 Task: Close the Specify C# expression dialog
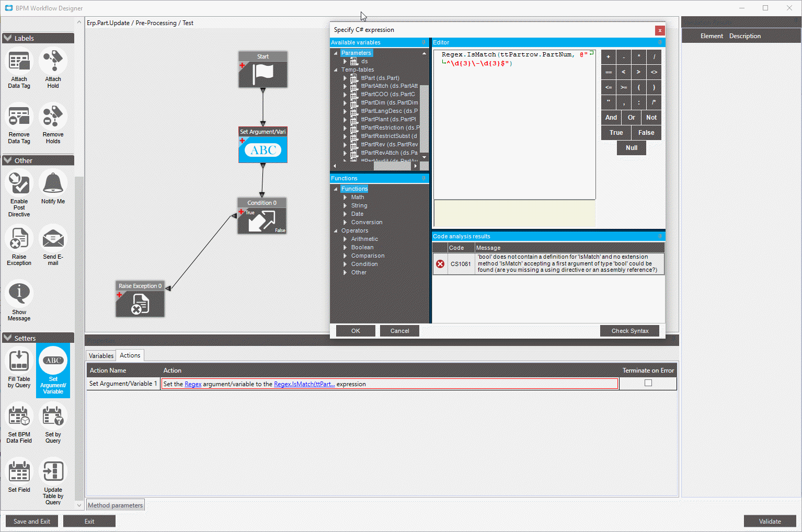(660, 30)
